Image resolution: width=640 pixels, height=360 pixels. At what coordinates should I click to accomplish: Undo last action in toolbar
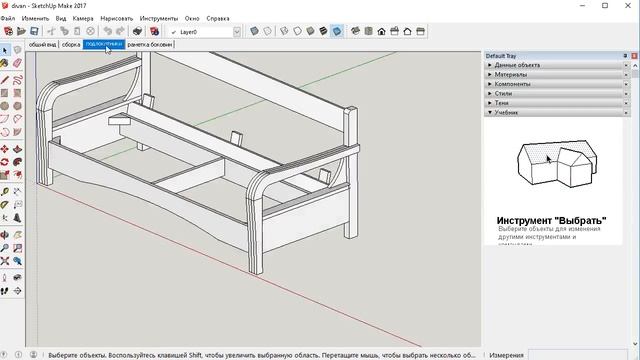(x=107, y=31)
